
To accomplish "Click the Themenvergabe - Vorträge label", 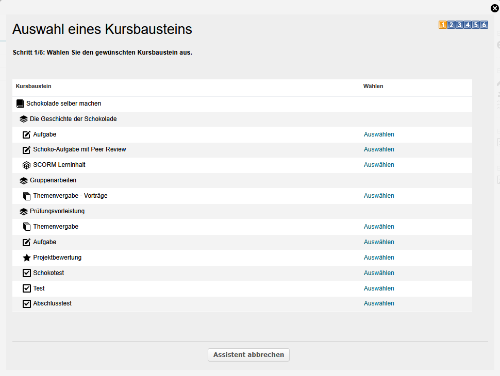I will 70,196.
